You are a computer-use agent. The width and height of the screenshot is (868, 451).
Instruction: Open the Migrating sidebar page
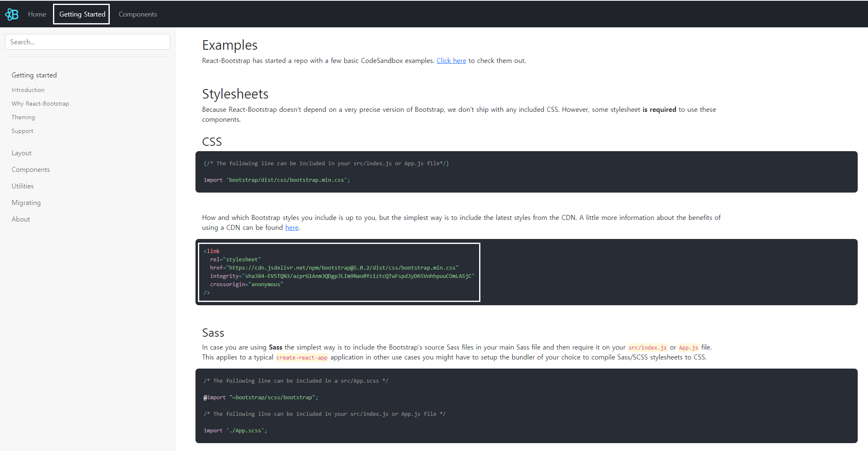[26, 203]
